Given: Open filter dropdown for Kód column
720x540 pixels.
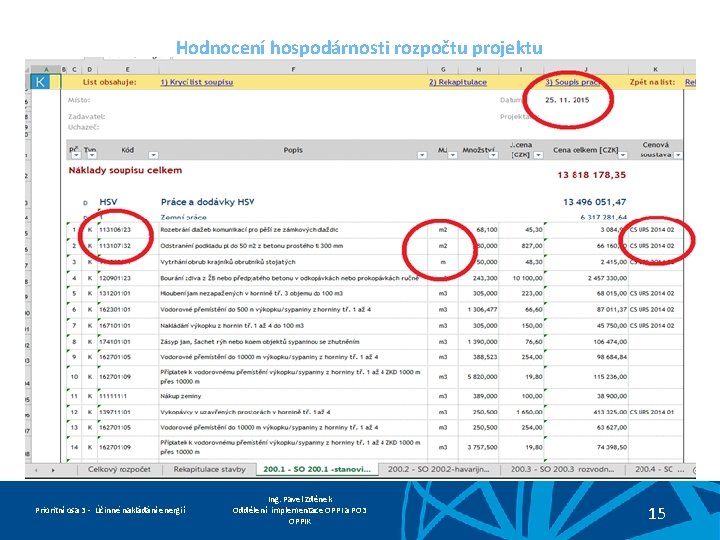Looking at the screenshot, I should [153, 155].
